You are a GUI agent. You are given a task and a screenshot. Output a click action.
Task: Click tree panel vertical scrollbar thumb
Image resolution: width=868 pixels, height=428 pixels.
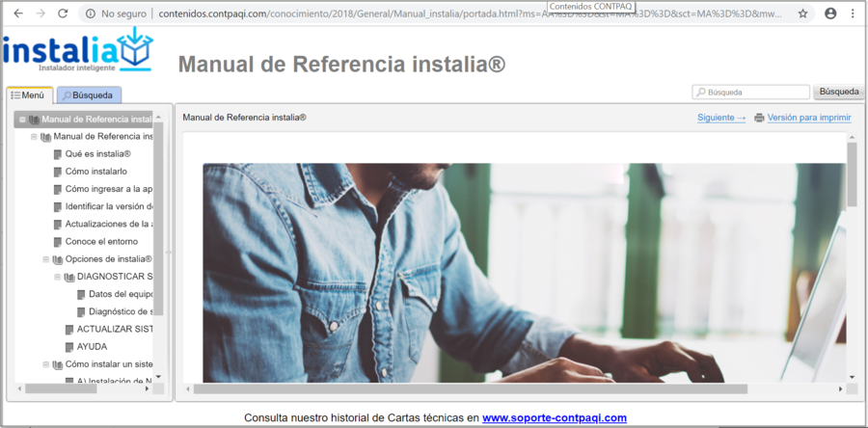(x=158, y=219)
